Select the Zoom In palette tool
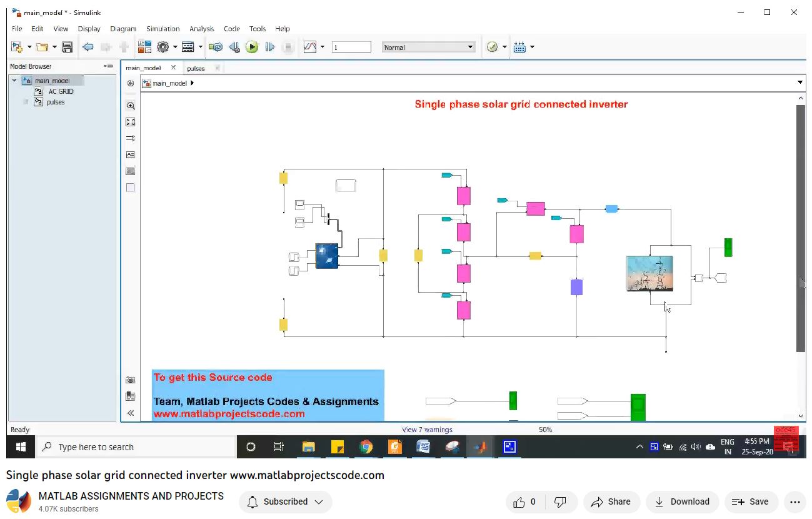Screen dimensions: 812x519 131,106
